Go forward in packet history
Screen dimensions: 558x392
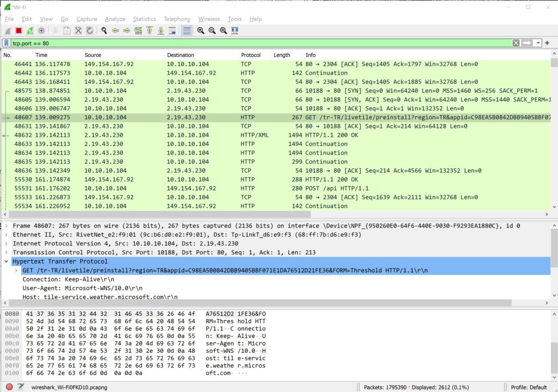126,31
